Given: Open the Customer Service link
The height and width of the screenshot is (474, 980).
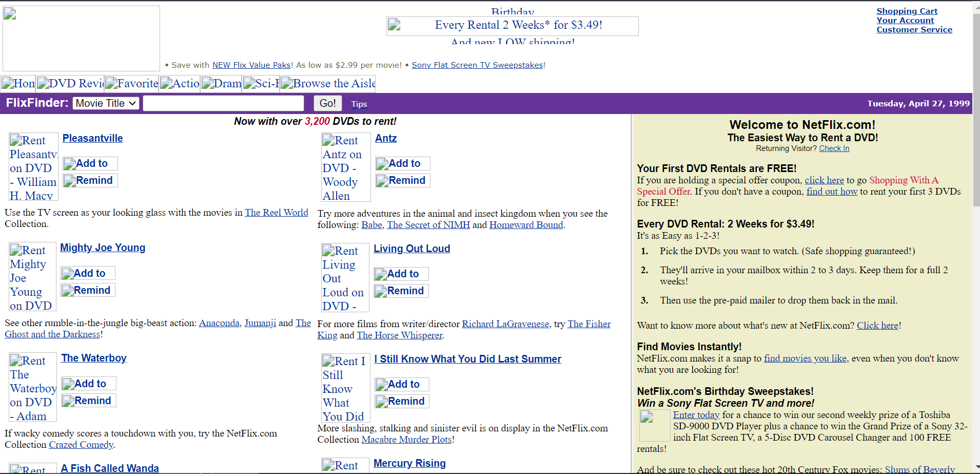Looking at the screenshot, I should pos(914,30).
